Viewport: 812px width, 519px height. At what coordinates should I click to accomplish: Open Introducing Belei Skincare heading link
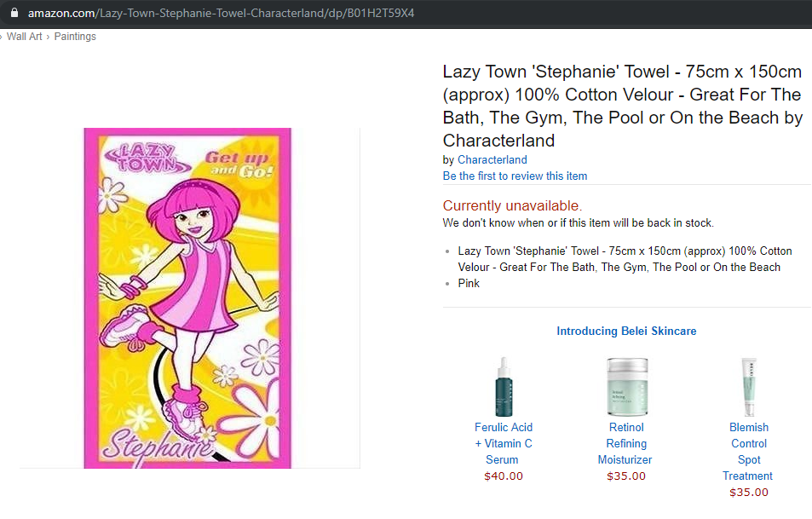coord(626,331)
